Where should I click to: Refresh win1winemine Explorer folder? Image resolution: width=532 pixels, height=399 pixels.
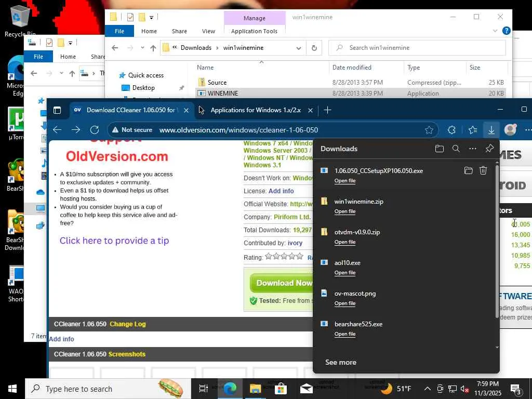coord(314,48)
